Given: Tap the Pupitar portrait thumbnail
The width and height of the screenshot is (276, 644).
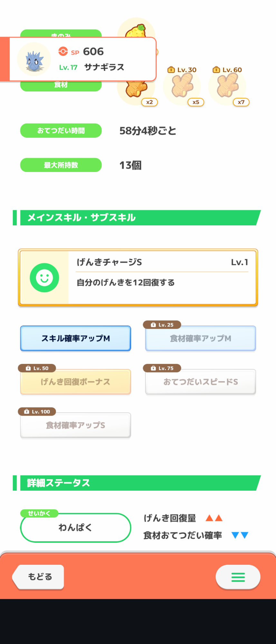Looking at the screenshot, I should 34,60.
